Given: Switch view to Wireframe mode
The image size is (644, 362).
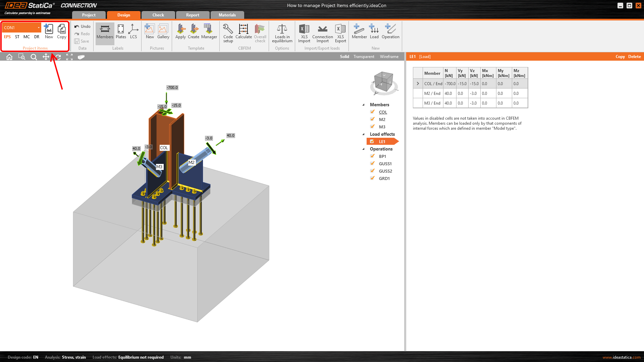Looking at the screenshot, I should point(389,57).
